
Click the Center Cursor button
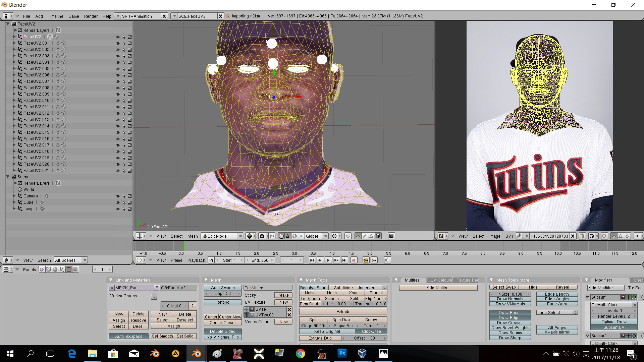pos(223,322)
